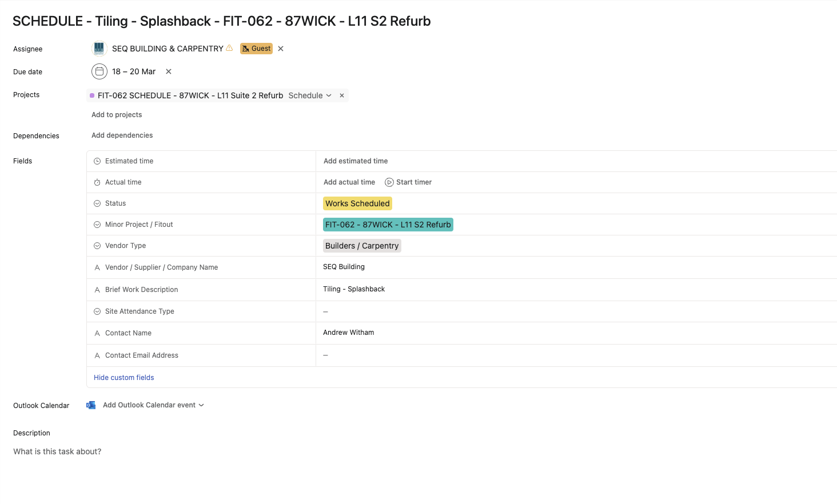The image size is (837, 504).
Task: Clear the 18 – 20 Mar due date
Action: point(169,71)
